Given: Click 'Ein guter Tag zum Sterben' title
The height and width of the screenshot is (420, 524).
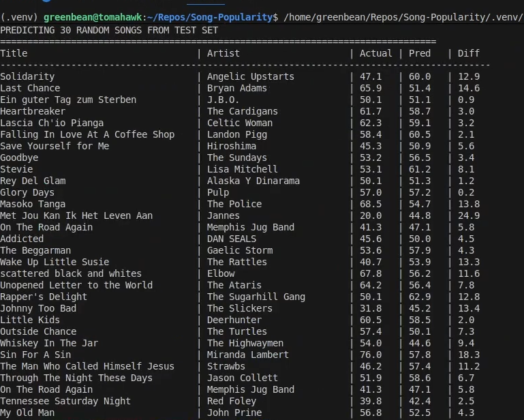Looking at the screenshot, I should pos(68,100).
